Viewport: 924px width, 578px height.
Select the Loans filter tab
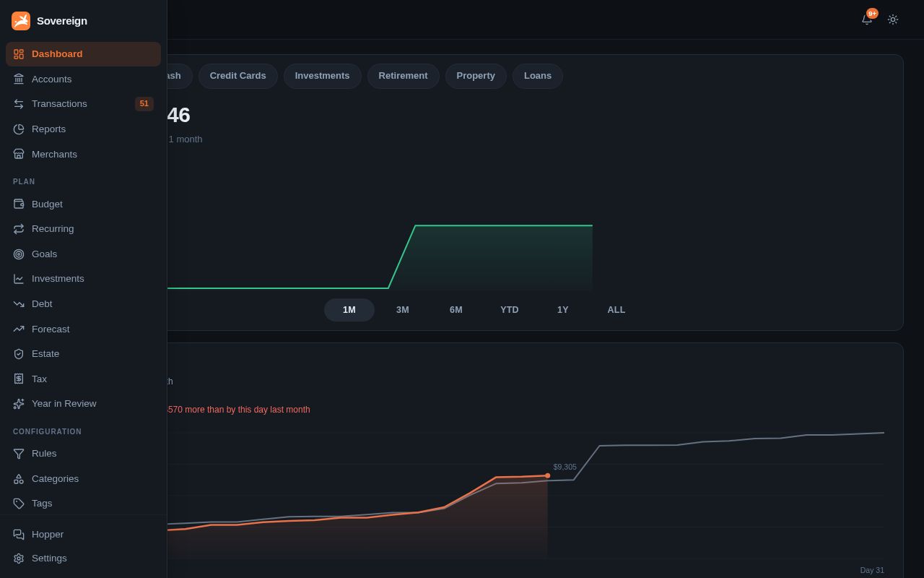538,76
